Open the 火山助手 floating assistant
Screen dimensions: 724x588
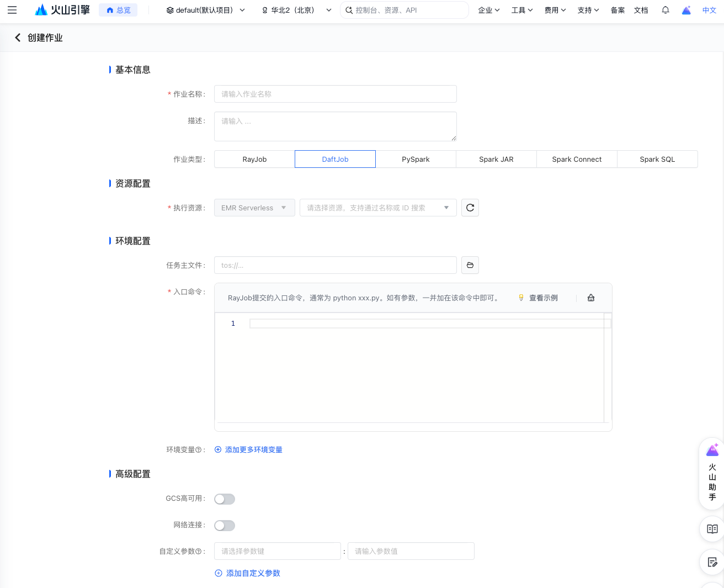(x=712, y=474)
